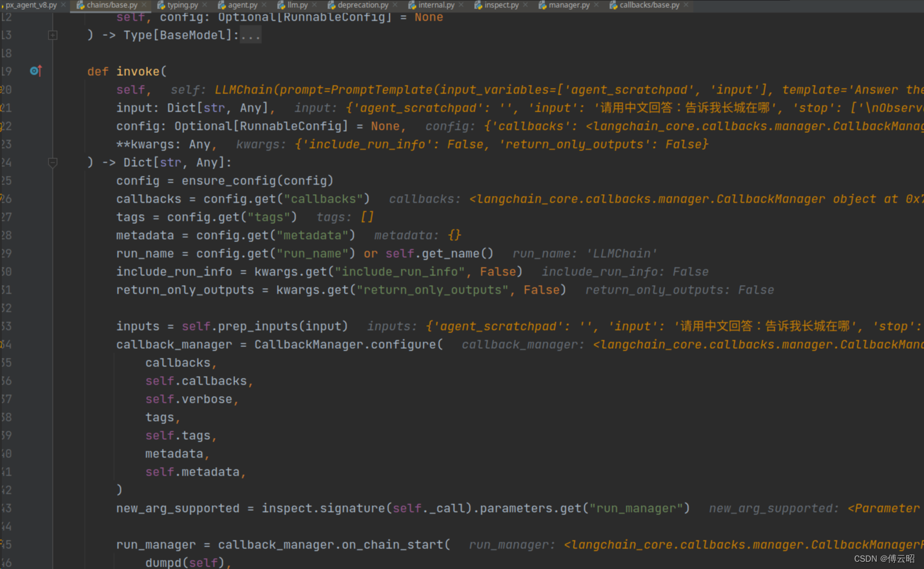Close the internal.py tab
This screenshot has height=569, width=924.
click(x=461, y=5)
